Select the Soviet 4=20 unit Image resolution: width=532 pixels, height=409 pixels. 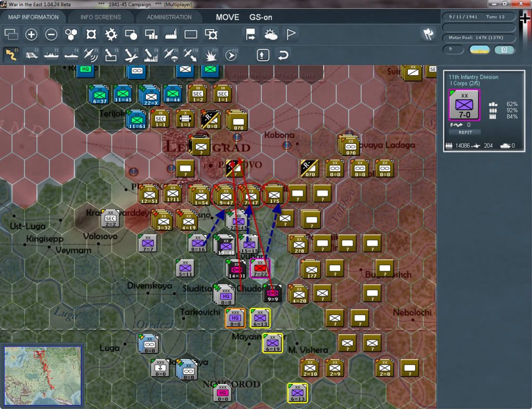pyautogui.click(x=299, y=294)
